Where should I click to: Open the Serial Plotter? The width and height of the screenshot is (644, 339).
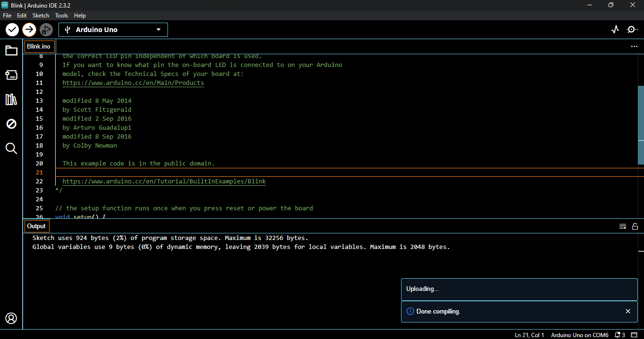(x=615, y=30)
